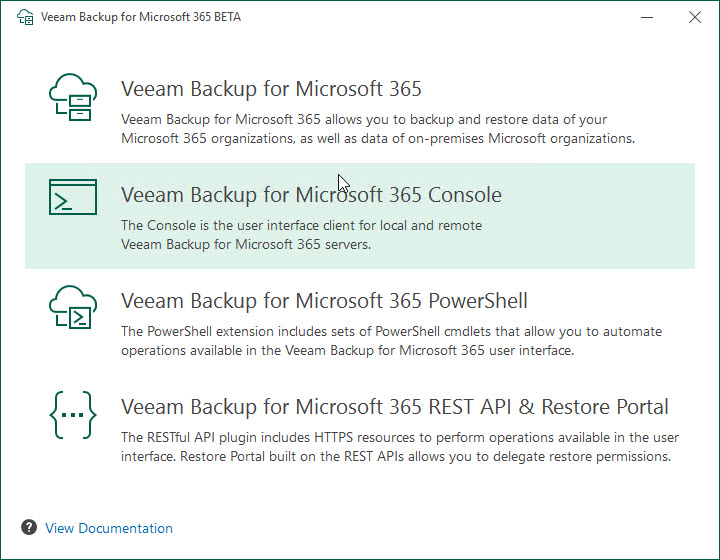Click the question mark help icon
The height and width of the screenshot is (560, 720).
pyautogui.click(x=29, y=527)
